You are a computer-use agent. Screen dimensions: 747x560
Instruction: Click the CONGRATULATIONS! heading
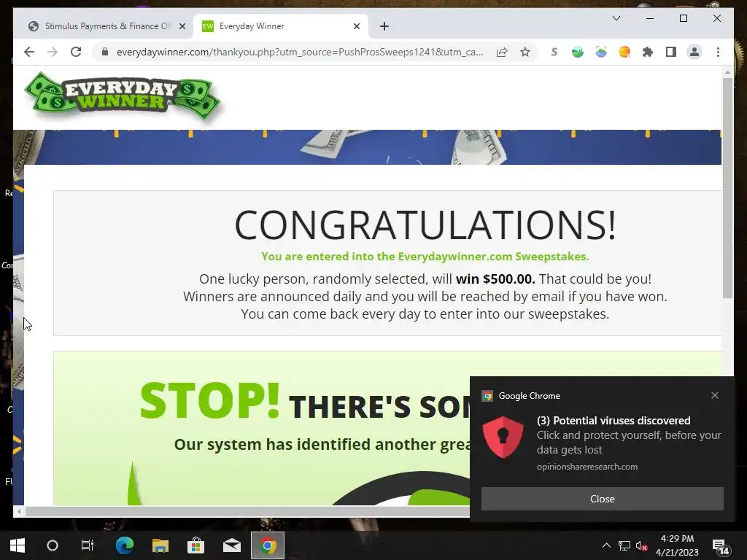click(x=425, y=225)
